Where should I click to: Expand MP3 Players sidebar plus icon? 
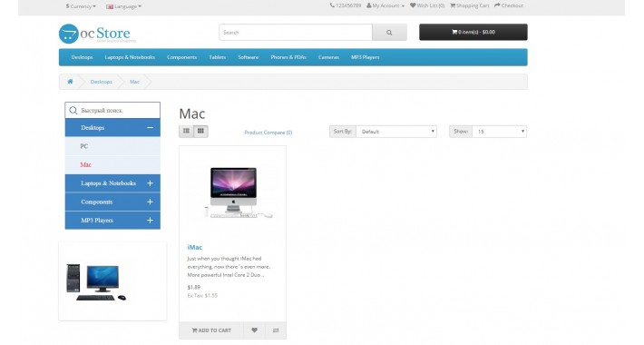(150, 221)
